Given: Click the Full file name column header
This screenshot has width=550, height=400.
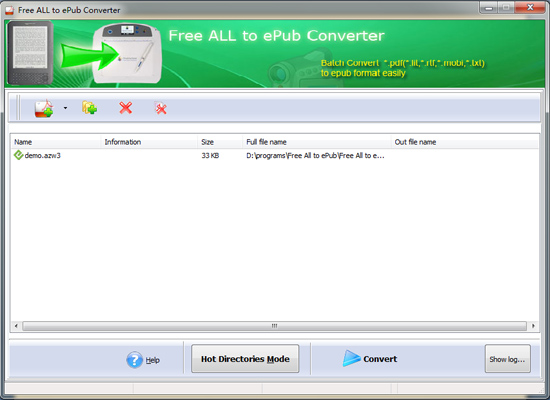Looking at the screenshot, I should [316, 142].
